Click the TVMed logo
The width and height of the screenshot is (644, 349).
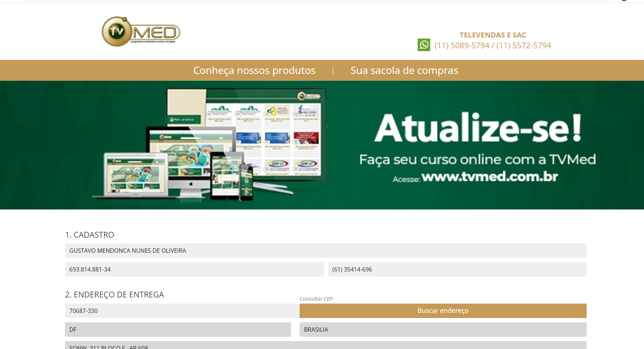tap(141, 32)
